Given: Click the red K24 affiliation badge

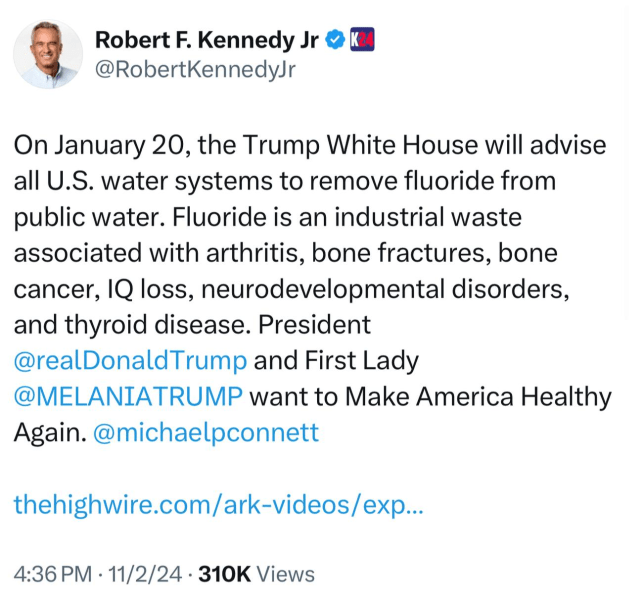Looking at the screenshot, I should click(364, 40).
